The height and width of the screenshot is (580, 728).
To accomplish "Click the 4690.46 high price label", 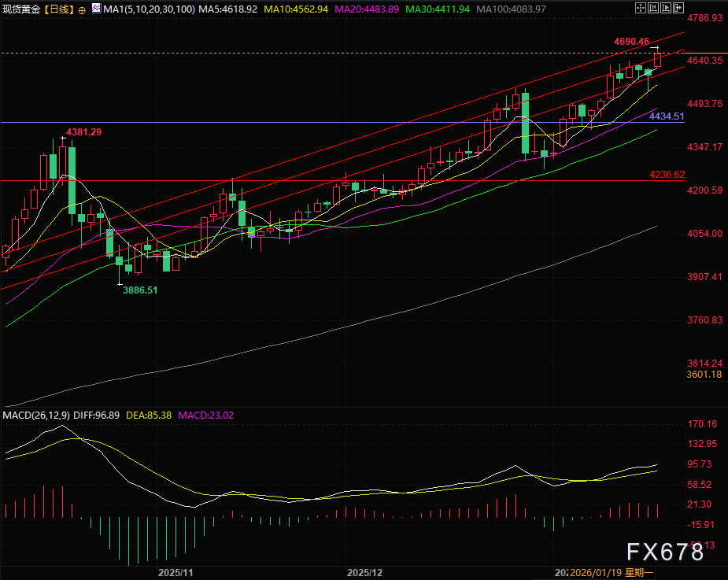I will (632, 41).
